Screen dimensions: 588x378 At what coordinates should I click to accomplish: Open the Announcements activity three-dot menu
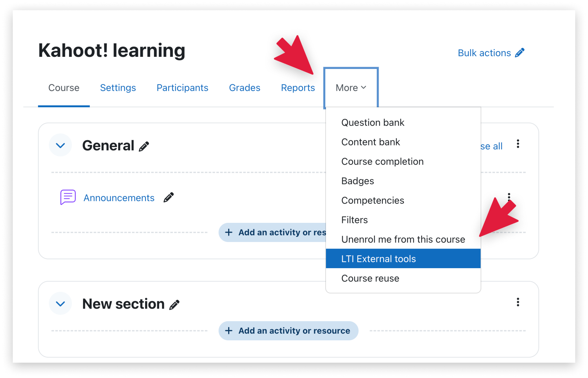(509, 197)
